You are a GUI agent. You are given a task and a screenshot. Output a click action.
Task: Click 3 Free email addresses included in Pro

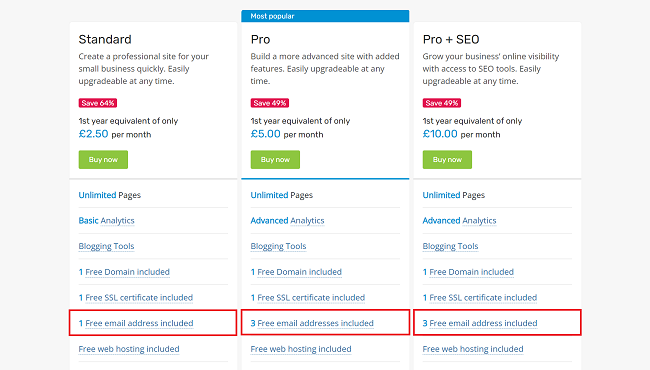pyautogui.click(x=312, y=323)
